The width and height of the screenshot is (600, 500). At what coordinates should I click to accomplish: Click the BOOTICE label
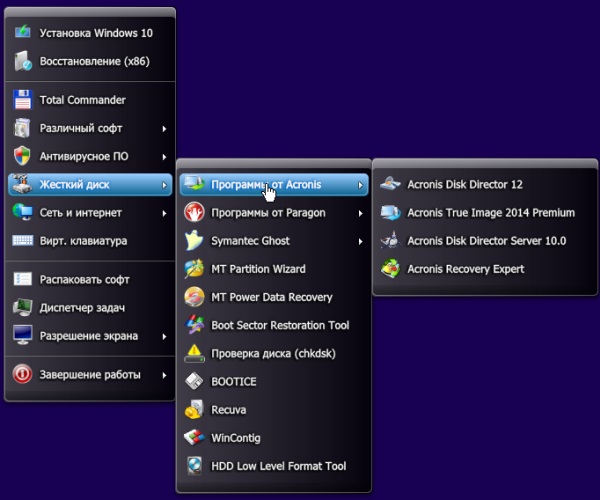(234, 382)
